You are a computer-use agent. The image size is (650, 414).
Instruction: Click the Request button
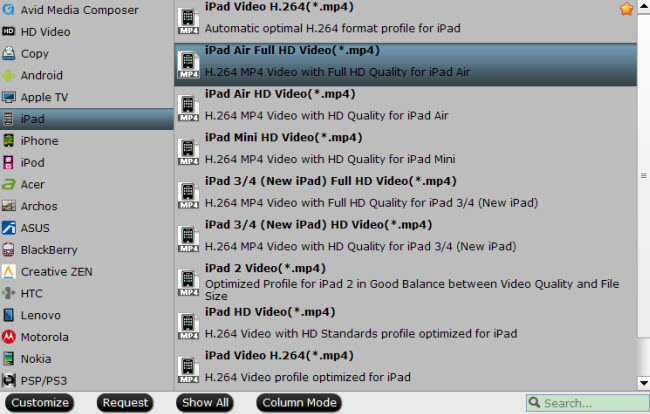coord(125,403)
